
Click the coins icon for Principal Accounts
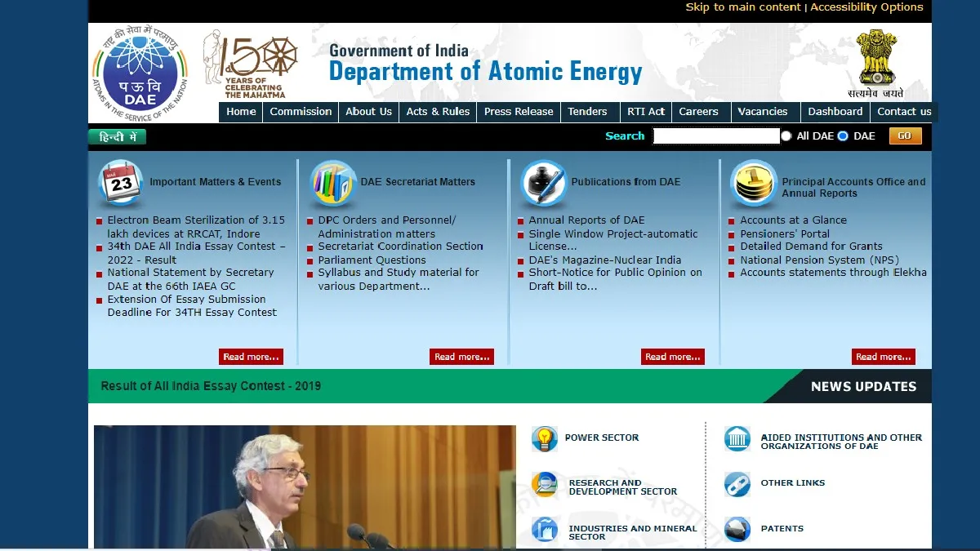754,183
